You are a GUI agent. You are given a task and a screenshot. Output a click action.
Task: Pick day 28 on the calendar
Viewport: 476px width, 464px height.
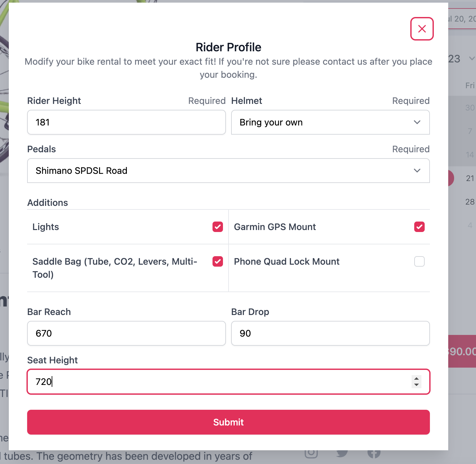[470, 202]
